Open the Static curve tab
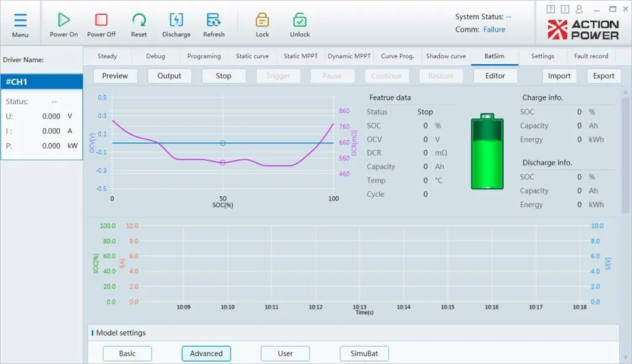Screen dimensions: 632x364 pyautogui.click(x=252, y=56)
